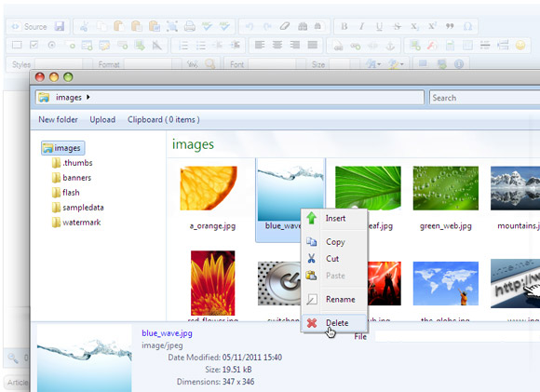540x392 pixels.
Task: Click the blue_wave.jpg link in details
Action: tap(167, 333)
